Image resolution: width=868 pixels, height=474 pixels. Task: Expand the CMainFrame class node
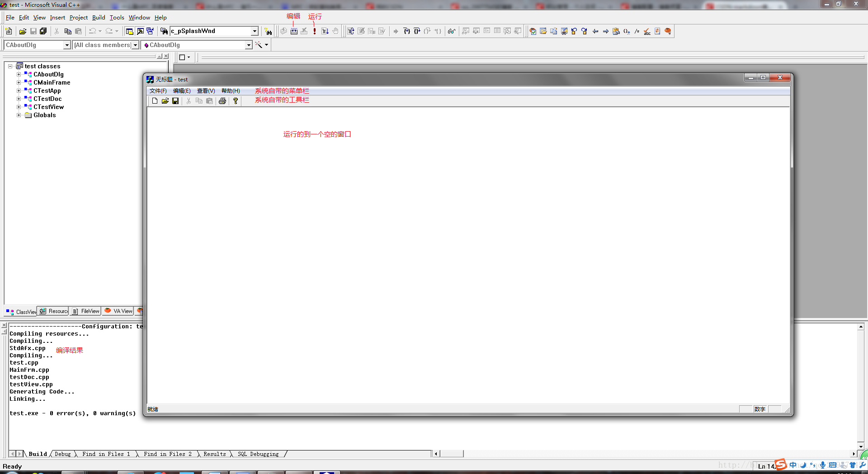click(x=19, y=82)
